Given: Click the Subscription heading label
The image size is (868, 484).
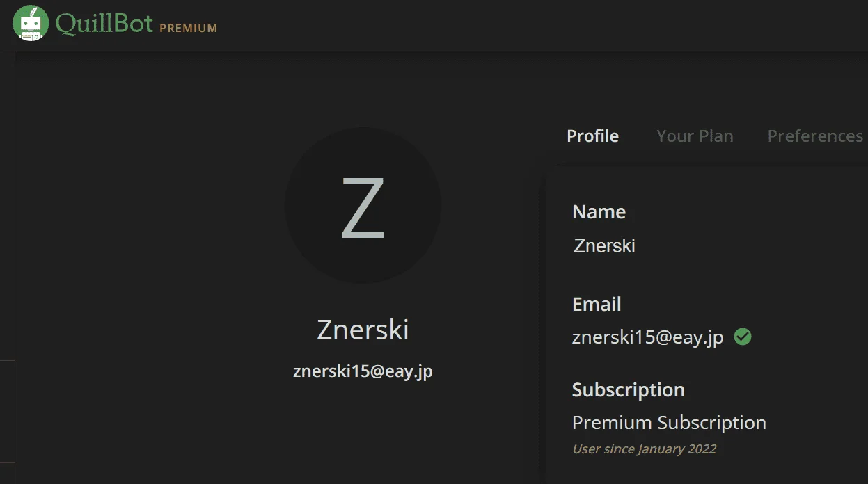Looking at the screenshot, I should [x=628, y=390].
